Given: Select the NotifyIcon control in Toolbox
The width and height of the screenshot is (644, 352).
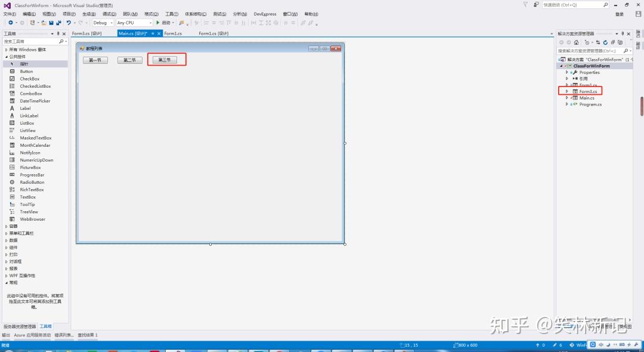Looking at the screenshot, I should [x=35, y=153].
